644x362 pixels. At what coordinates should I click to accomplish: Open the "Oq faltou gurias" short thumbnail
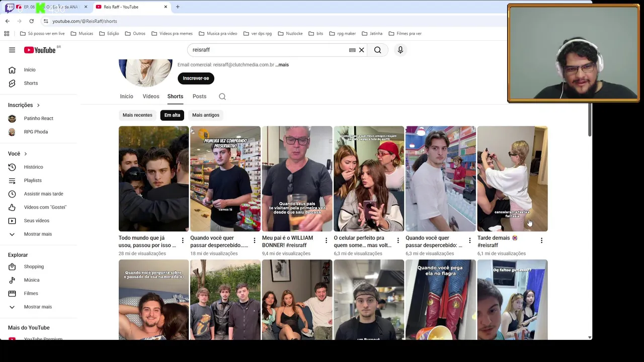[x=512, y=300]
